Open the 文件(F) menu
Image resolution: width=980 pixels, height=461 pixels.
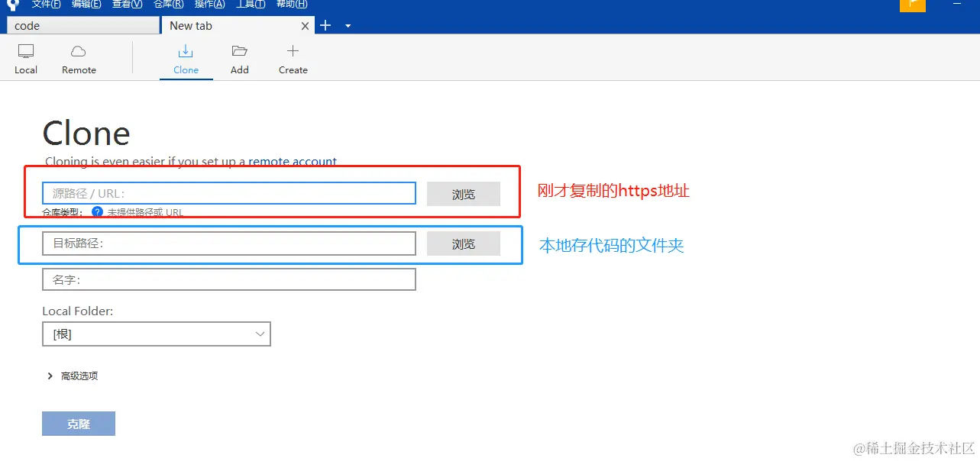(46, 4)
